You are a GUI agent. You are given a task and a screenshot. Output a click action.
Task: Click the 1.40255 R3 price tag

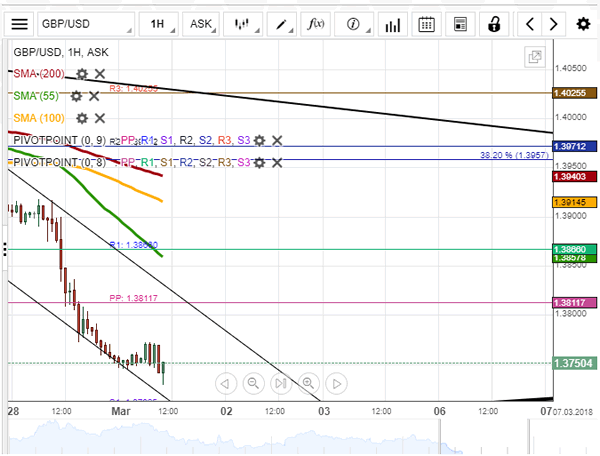point(574,93)
